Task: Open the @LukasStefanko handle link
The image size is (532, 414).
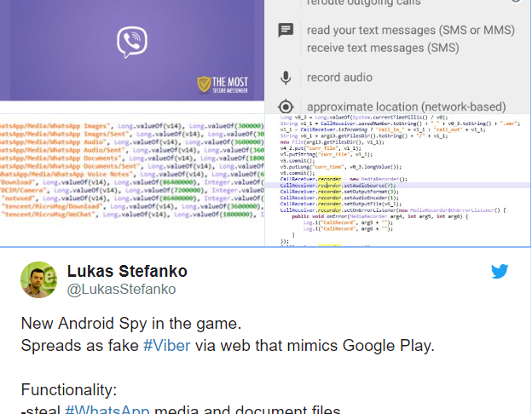Action: pyautogui.click(x=121, y=290)
